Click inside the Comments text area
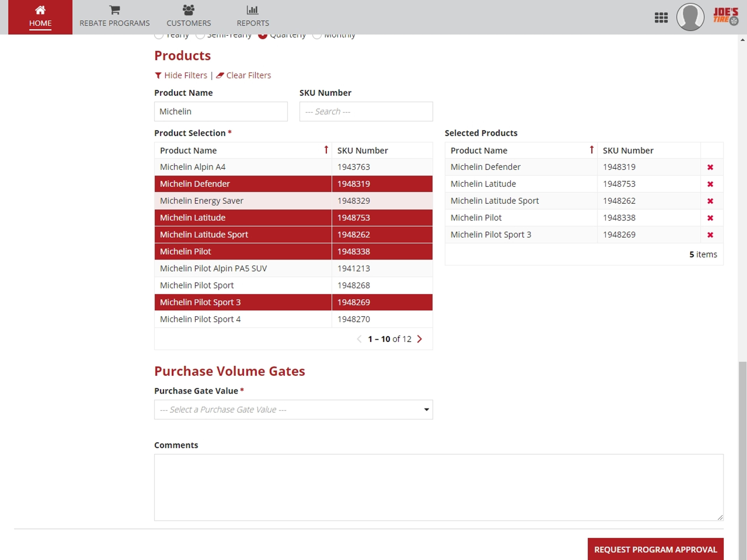The image size is (747, 560). 439,487
